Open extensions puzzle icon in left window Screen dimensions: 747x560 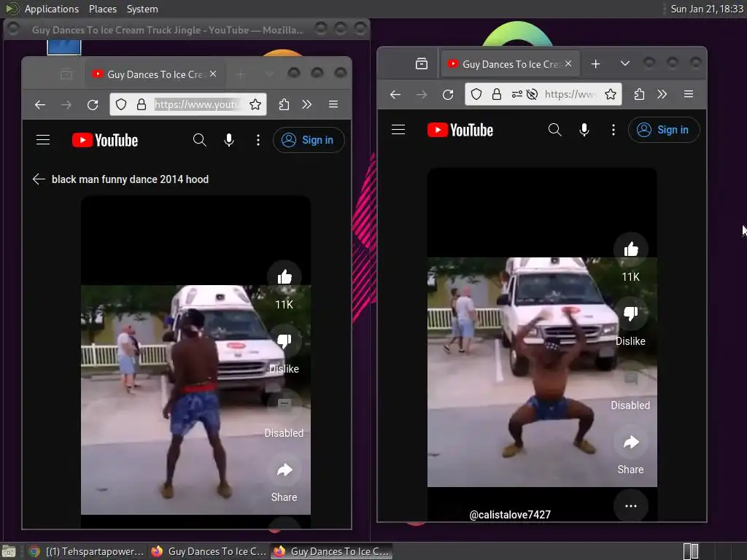[x=284, y=104]
